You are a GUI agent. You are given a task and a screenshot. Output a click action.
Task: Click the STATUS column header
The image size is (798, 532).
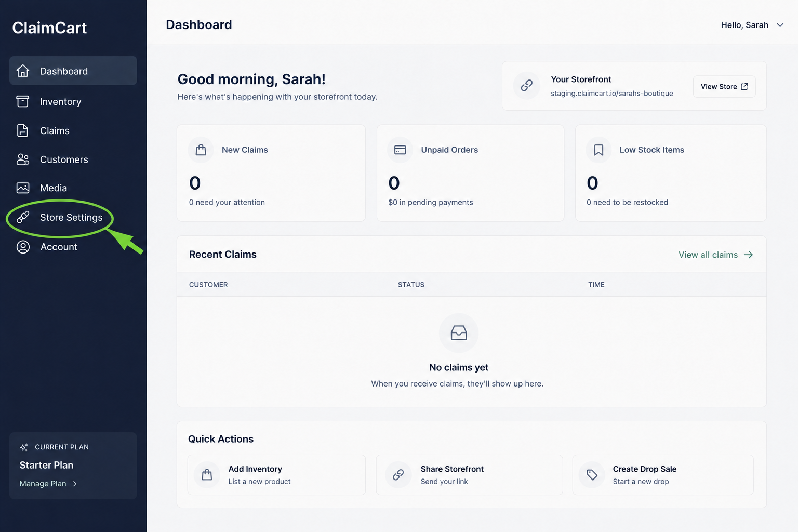click(x=411, y=285)
